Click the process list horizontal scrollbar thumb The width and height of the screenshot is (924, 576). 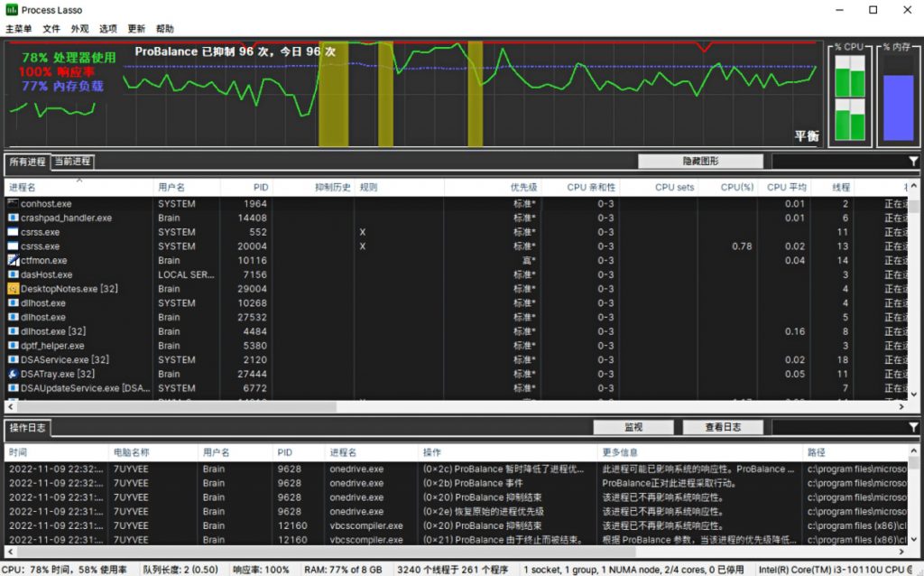(176, 407)
